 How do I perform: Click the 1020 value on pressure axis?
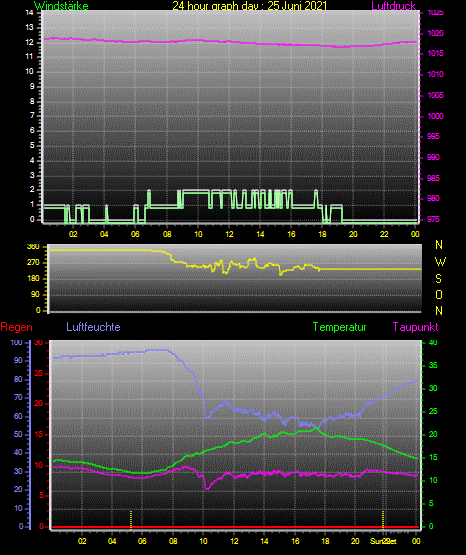click(x=436, y=33)
